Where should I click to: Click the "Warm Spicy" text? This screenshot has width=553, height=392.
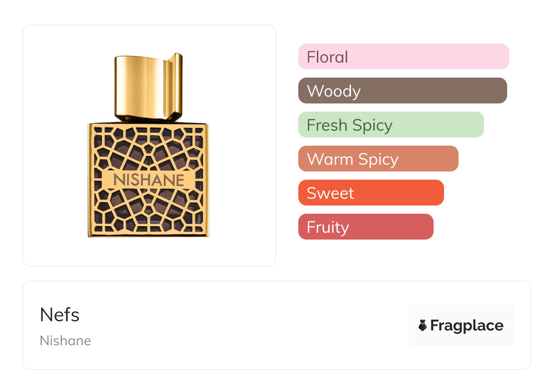point(353,159)
